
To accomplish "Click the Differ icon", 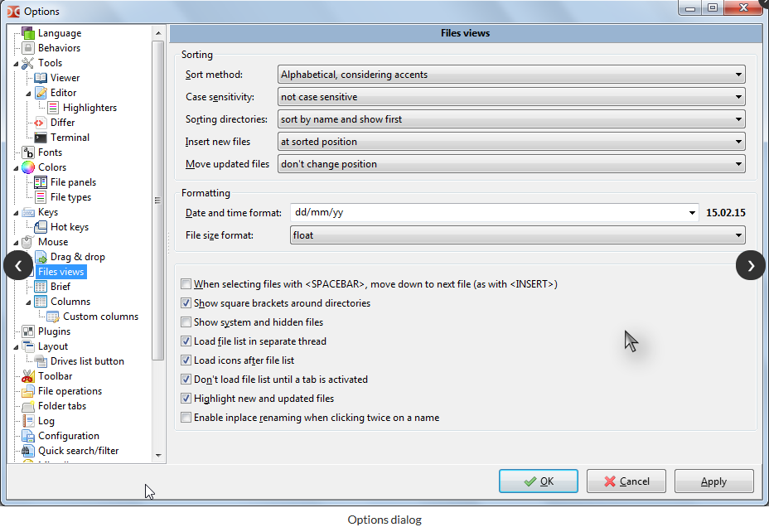I will pyautogui.click(x=41, y=123).
